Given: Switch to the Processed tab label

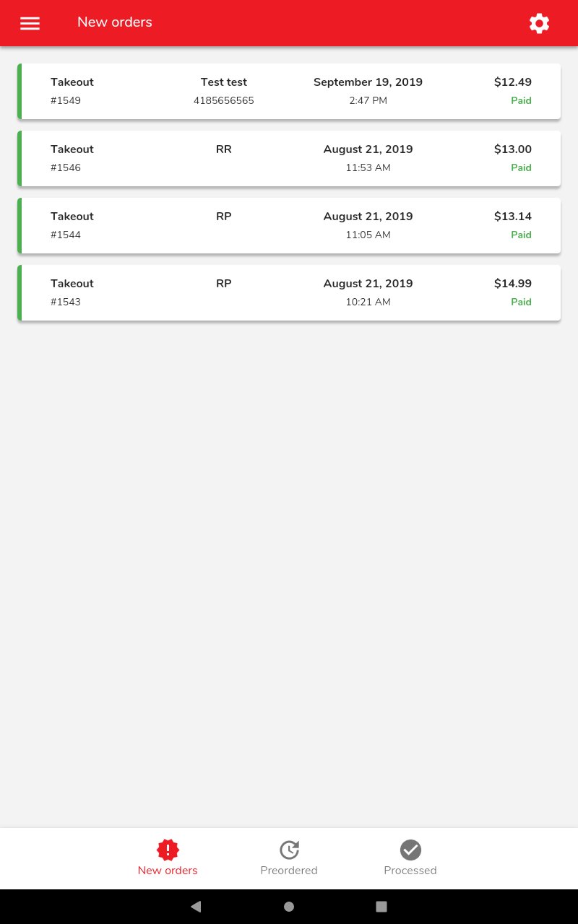Looking at the screenshot, I should tap(410, 871).
